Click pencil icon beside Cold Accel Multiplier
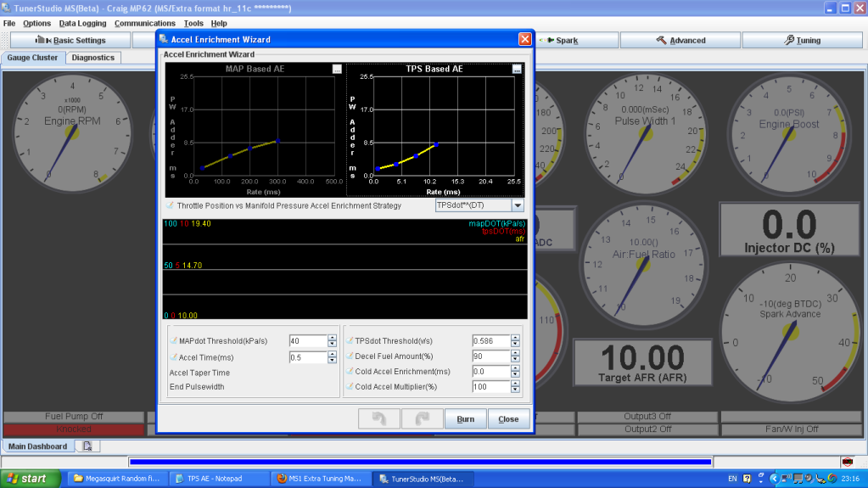 point(350,387)
